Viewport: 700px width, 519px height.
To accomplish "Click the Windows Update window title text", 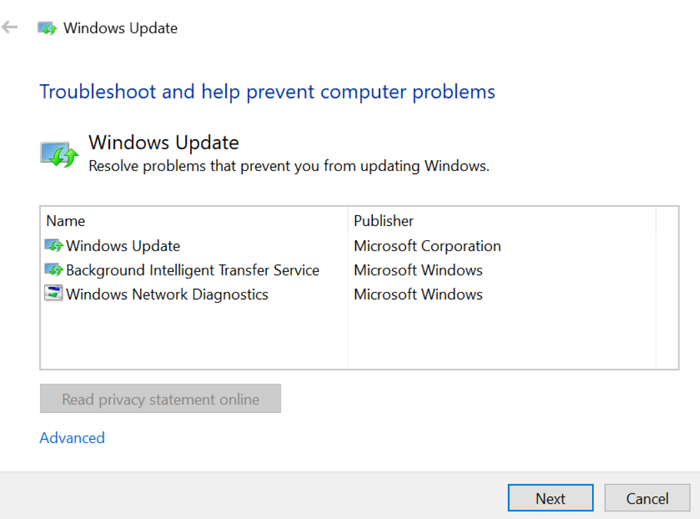I will coord(120,28).
